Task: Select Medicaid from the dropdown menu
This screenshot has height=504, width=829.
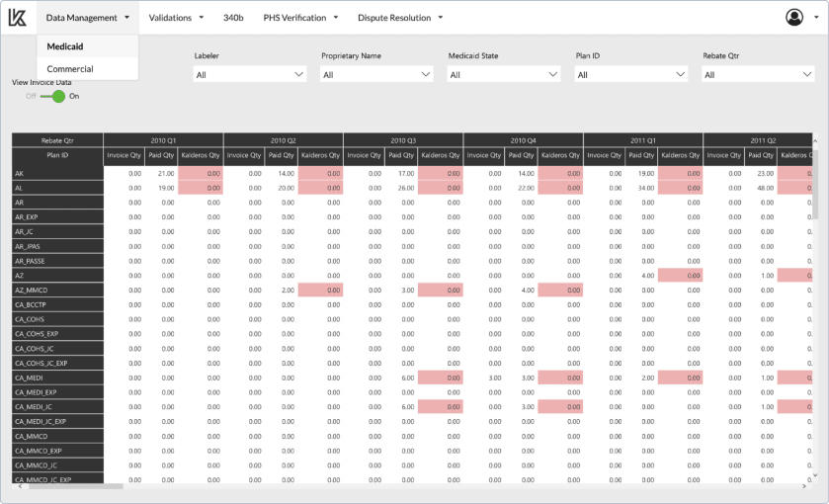Action: pos(88,46)
